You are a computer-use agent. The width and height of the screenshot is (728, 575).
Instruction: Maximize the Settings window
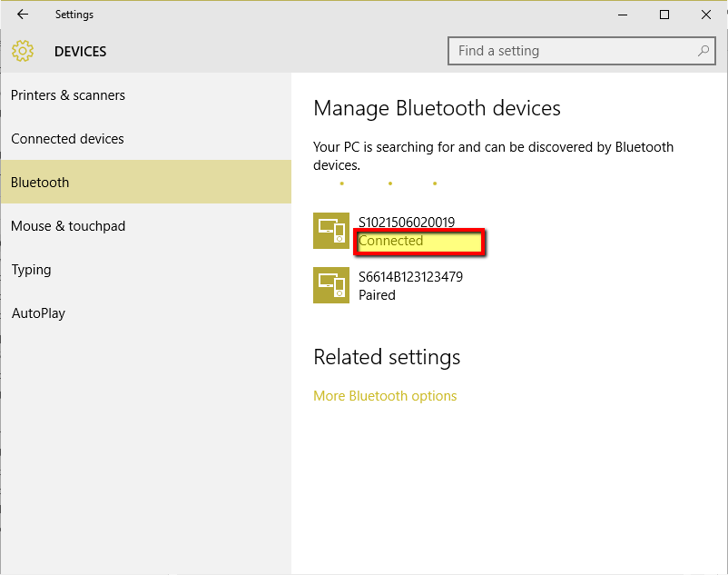pyautogui.click(x=664, y=15)
